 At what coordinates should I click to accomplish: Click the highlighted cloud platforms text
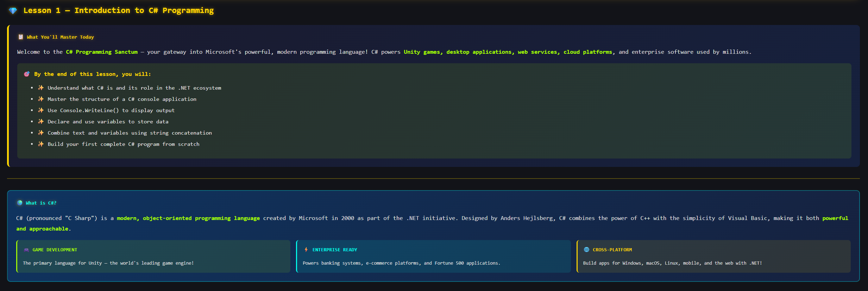[x=587, y=52]
